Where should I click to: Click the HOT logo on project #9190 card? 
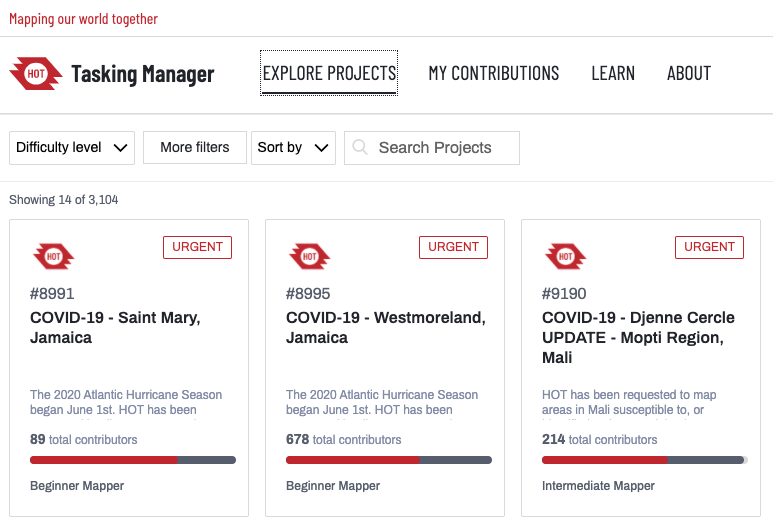coord(565,256)
